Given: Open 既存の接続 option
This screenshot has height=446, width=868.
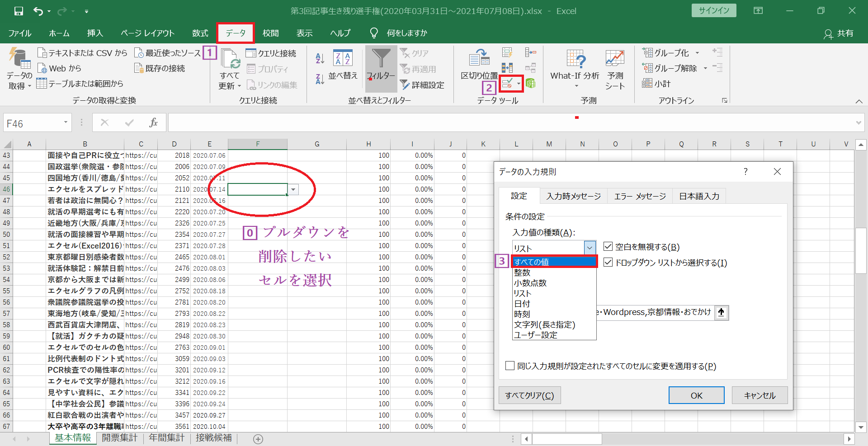Looking at the screenshot, I should coord(160,68).
